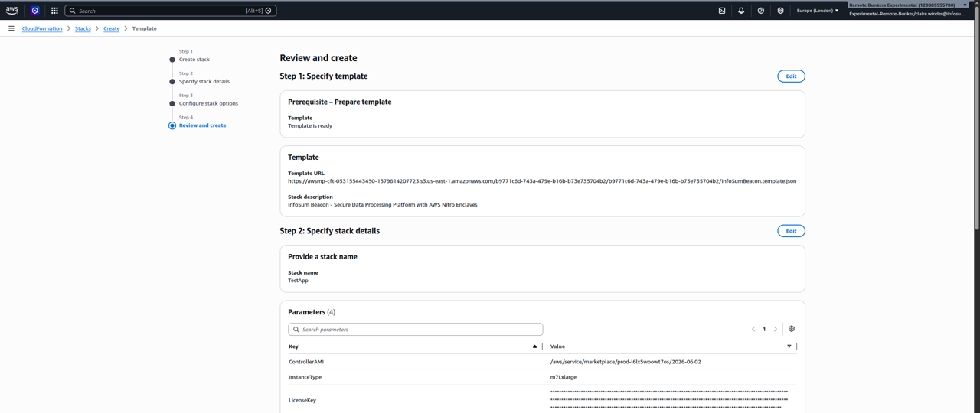The height and width of the screenshot is (413, 980).
Task: Open the notifications bell
Action: coord(741,11)
